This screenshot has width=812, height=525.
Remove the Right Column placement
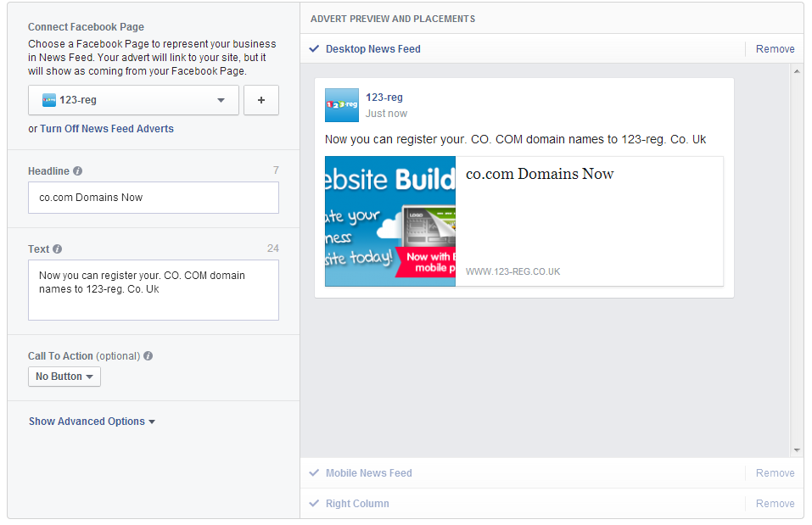click(x=776, y=503)
